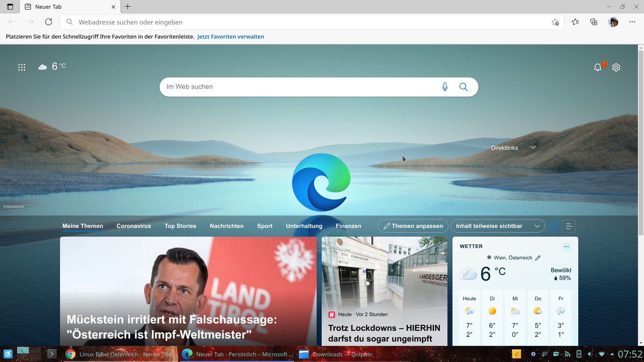Screen dimensions: 644x362
Task: Click the app launcher grid icon top-left
Action: (21, 67)
